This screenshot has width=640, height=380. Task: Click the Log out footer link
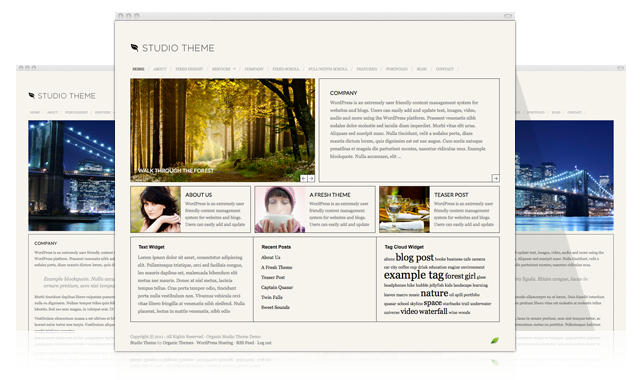264,343
